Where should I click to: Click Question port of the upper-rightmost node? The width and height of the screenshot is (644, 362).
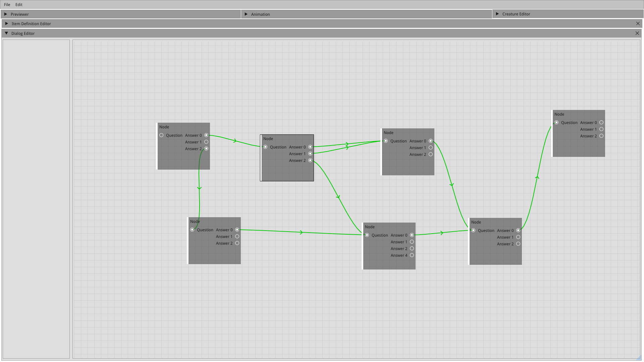(x=556, y=122)
